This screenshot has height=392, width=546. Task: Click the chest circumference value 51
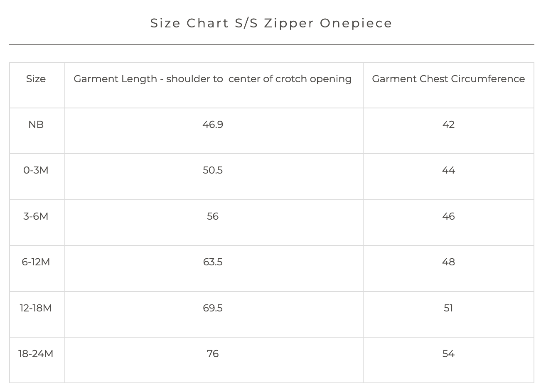tap(448, 308)
